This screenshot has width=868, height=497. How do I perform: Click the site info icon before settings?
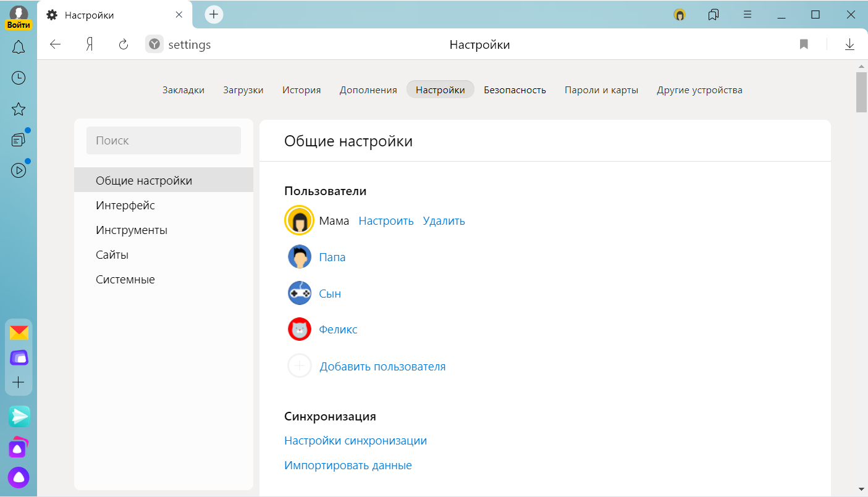(154, 44)
